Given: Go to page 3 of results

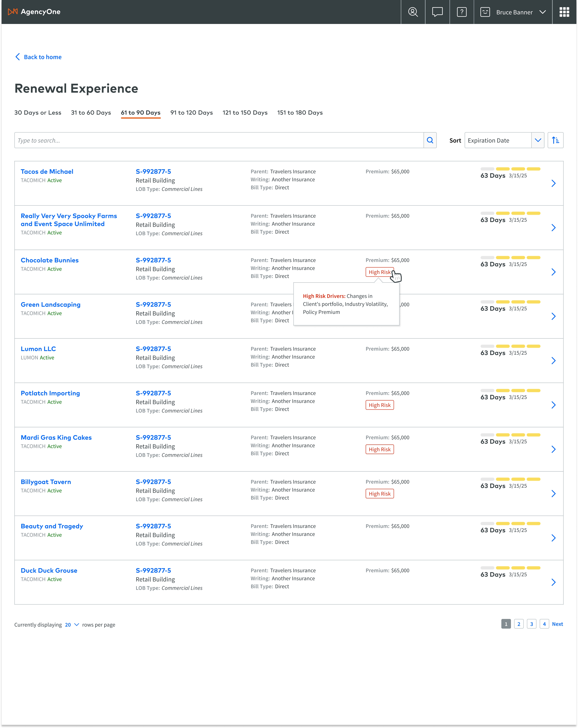Looking at the screenshot, I should point(531,624).
